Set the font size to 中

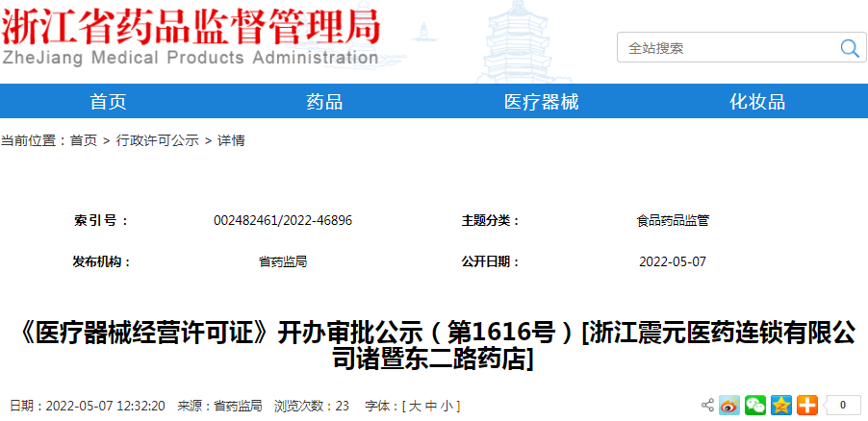point(431,406)
